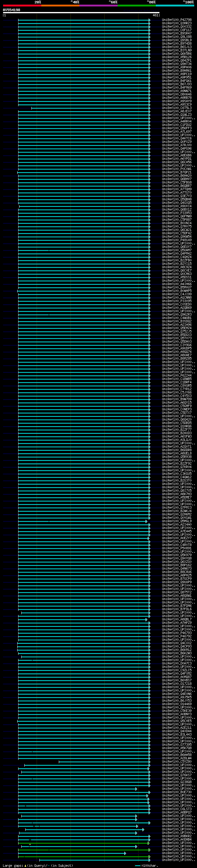The width and height of the screenshot is (197, 868).
Task: Select label UniRef100_P0C0W1
Action: click(177, 169)
